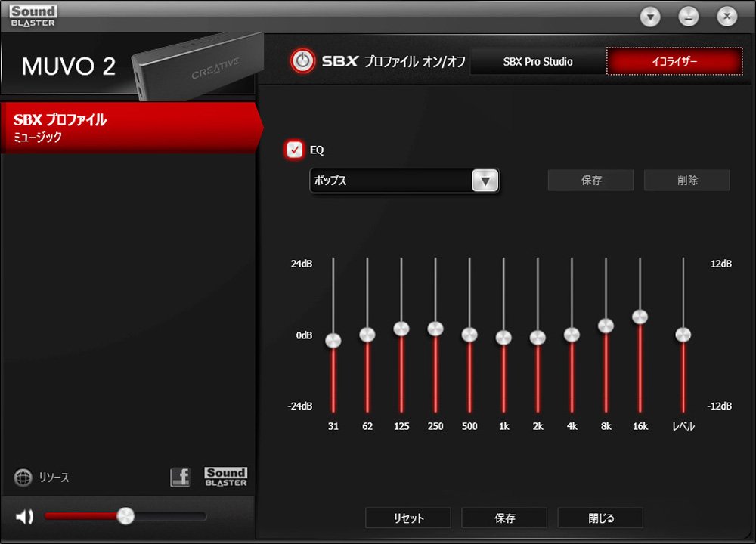Click the 0dB scale label
756x544 pixels.
pyautogui.click(x=304, y=335)
